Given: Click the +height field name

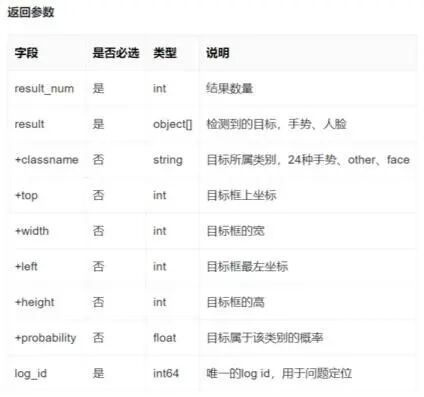Looking at the screenshot, I should pos(34,303).
